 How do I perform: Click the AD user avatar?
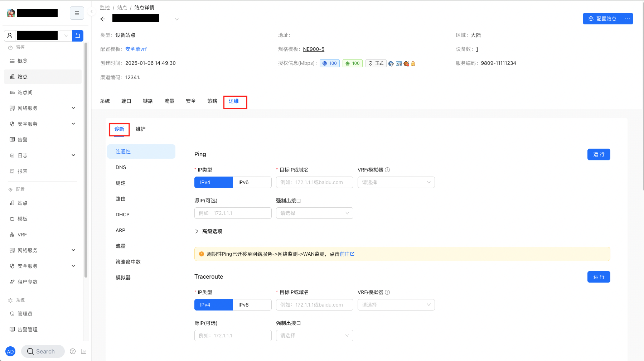click(10, 351)
